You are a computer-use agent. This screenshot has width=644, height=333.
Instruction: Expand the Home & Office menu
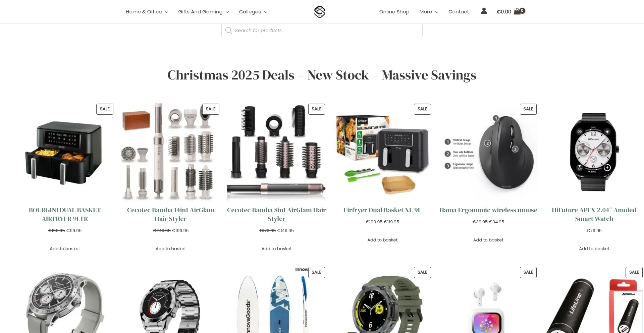pyautogui.click(x=147, y=12)
